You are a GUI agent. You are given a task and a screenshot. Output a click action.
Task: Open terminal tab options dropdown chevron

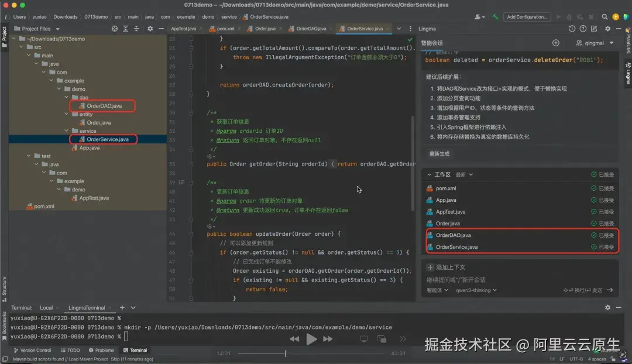133,308
